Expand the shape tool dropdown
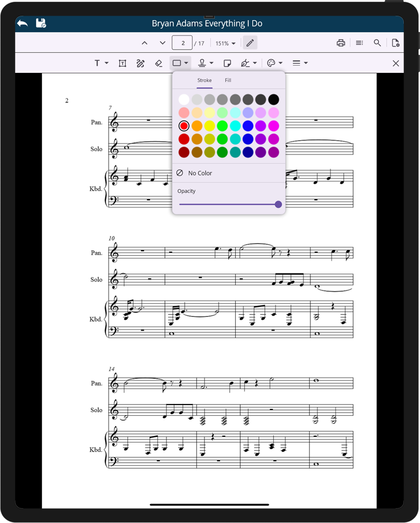 point(187,63)
